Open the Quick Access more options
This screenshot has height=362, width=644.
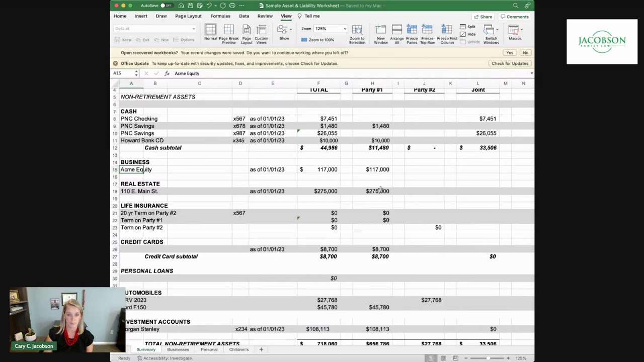242,6
